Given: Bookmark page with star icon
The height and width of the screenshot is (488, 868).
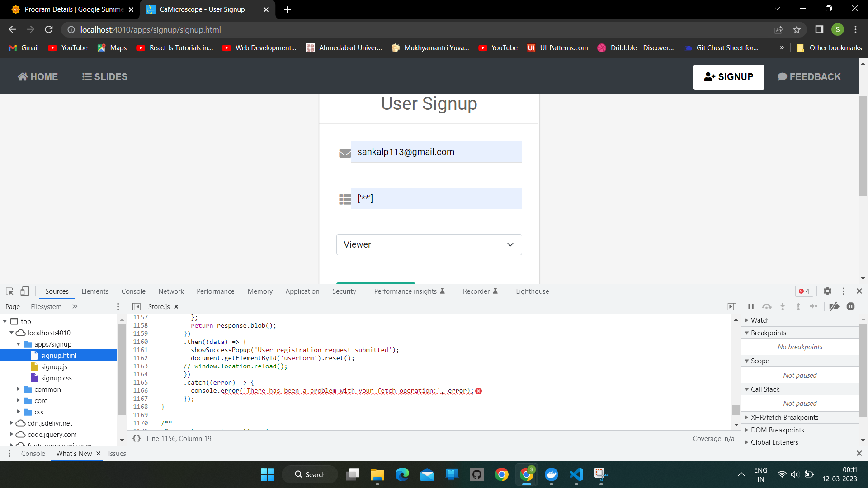Looking at the screenshot, I should coord(797,30).
